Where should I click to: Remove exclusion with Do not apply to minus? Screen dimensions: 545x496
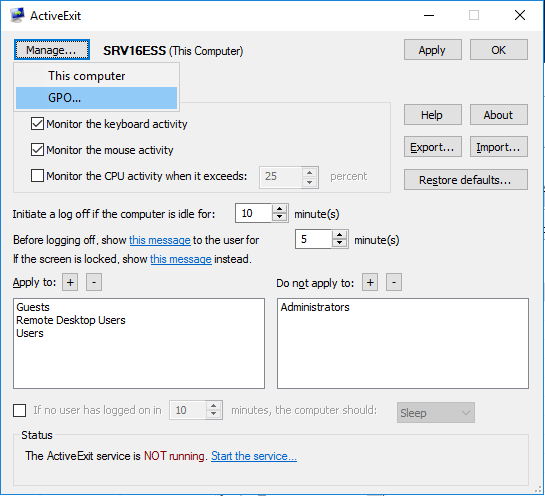coord(394,282)
